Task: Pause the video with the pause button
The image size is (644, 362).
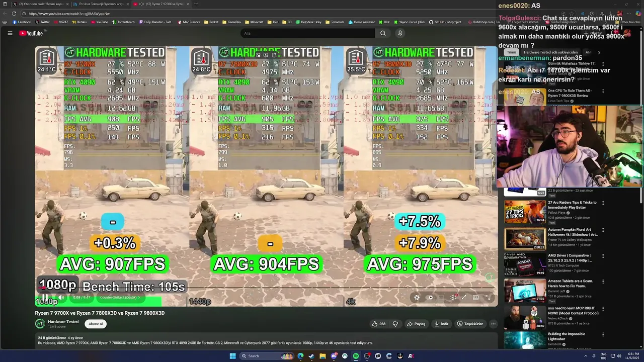Action: point(44,297)
